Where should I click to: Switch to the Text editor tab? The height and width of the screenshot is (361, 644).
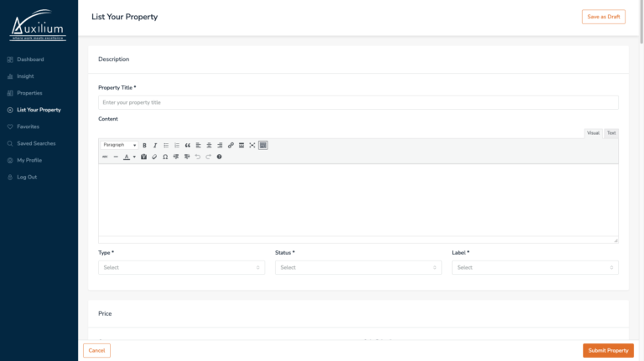611,133
